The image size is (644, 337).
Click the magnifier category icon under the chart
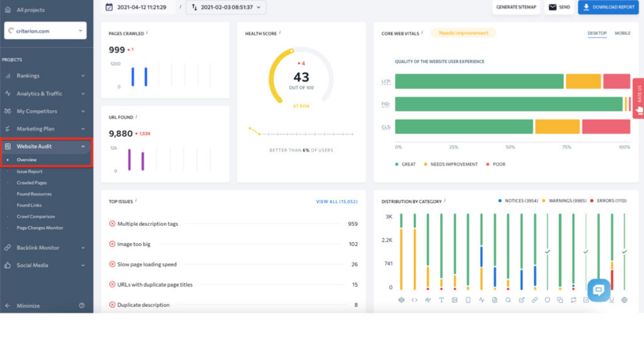(x=508, y=300)
